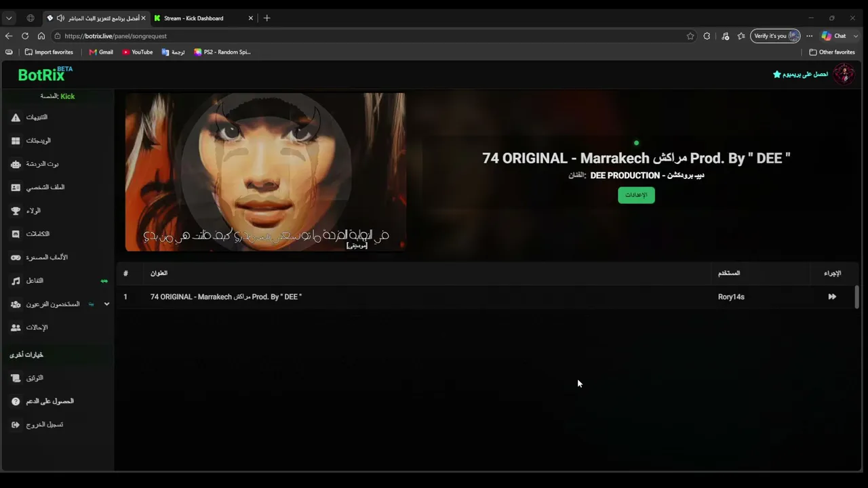Close the BotRix tab
The width and height of the screenshot is (868, 488).
(x=143, y=18)
